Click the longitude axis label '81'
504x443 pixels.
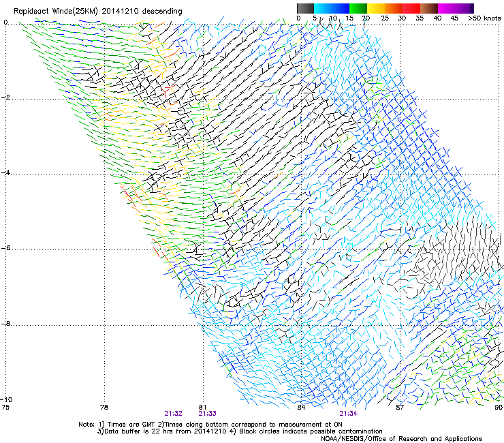[202, 408]
